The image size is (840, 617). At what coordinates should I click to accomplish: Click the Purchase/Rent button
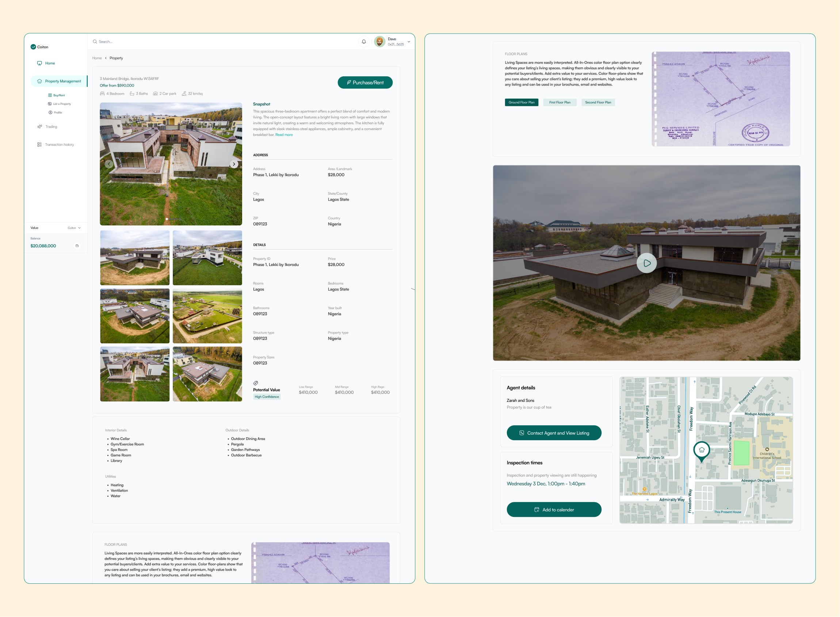(x=365, y=83)
